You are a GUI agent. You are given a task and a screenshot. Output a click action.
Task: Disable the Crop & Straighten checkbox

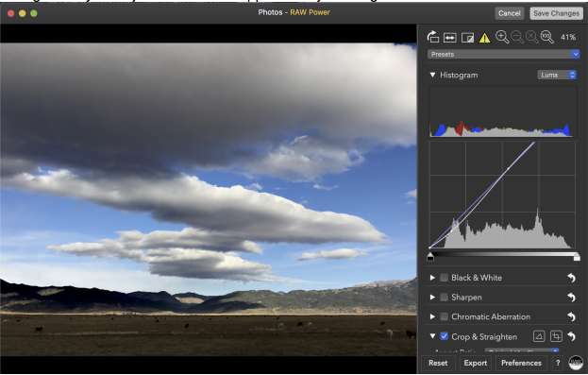point(444,336)
